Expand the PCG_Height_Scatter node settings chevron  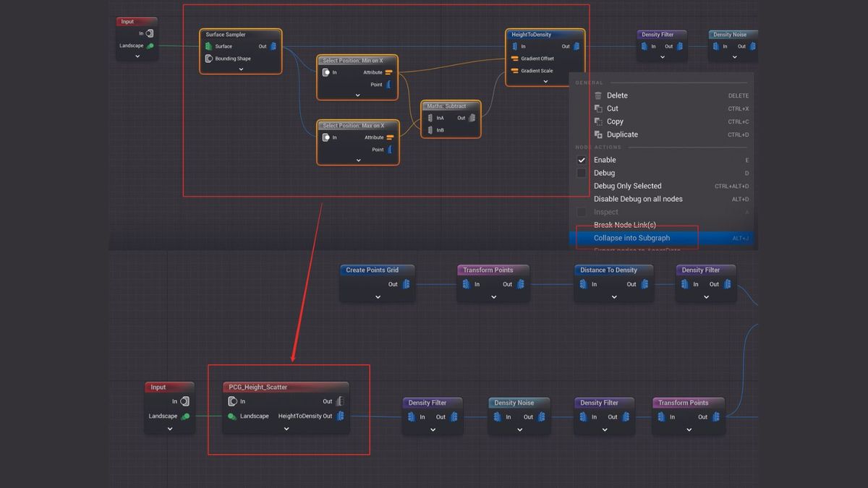(x=285, y=429)
